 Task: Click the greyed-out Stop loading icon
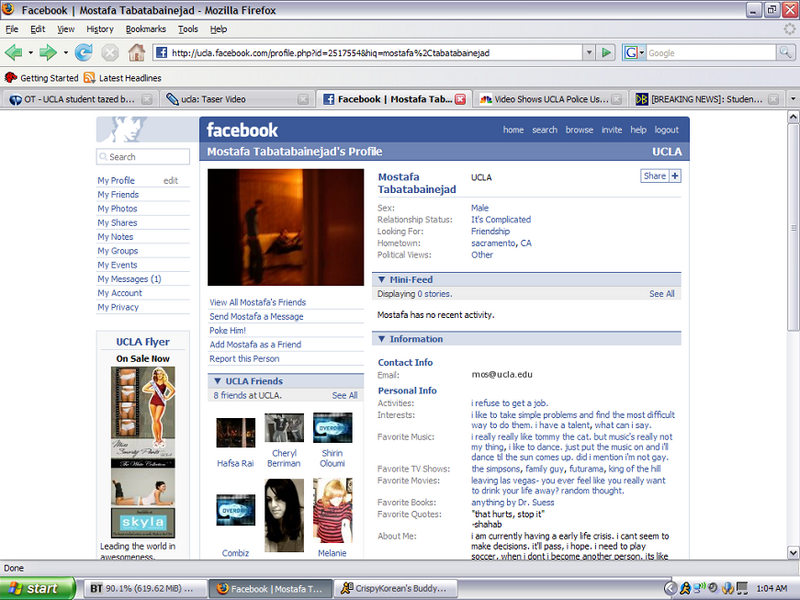point(110,52)
